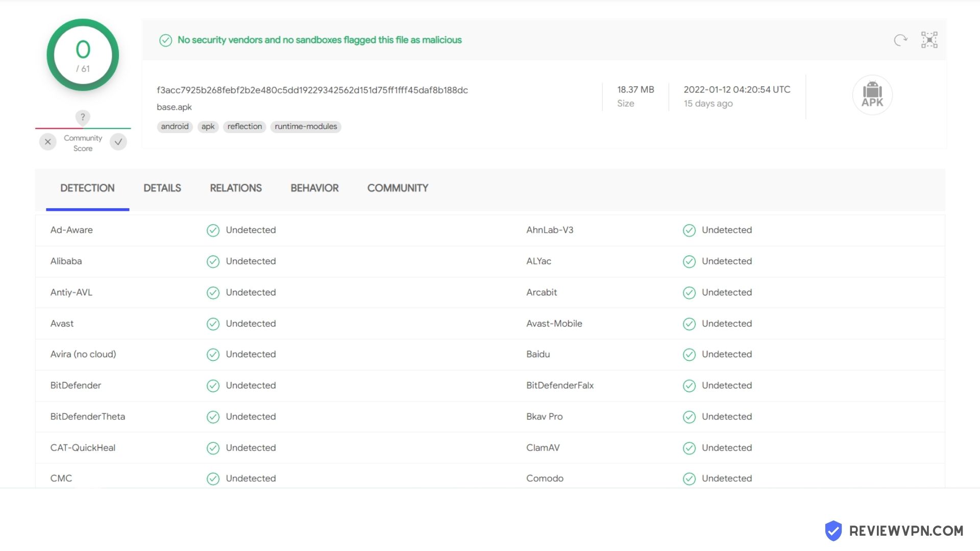Viewport: 980px width, 551px height.
Task: Click the android tag
Action: [175, 127]
